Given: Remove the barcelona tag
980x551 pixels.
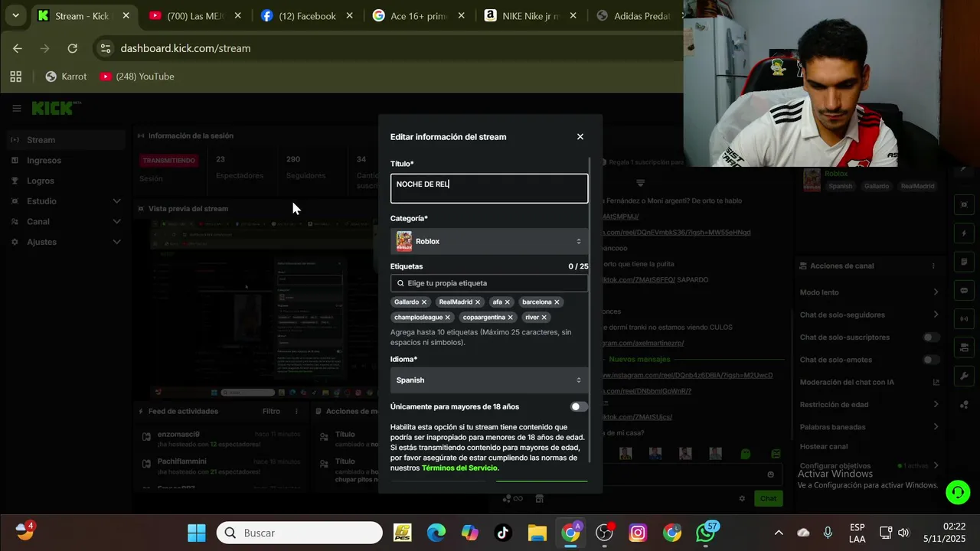Looking at the screenshot, I should [557, 302].
